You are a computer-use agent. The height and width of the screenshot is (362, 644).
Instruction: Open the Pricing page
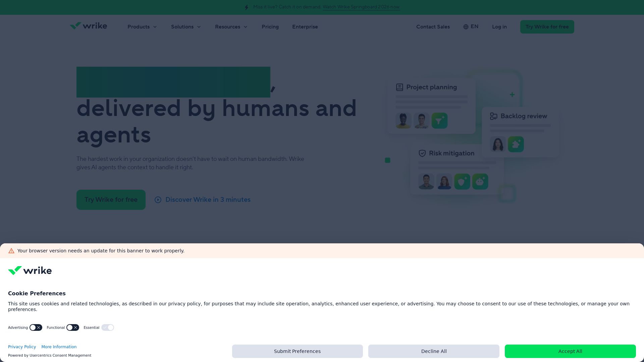(270, 27)
